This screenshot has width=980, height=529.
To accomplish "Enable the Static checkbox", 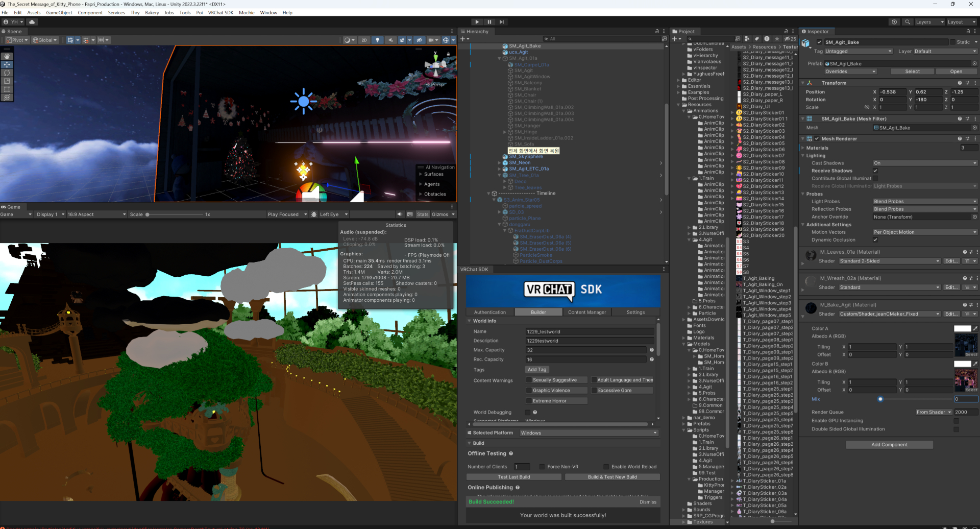I will pyautogui.click(x=952, y=42).
